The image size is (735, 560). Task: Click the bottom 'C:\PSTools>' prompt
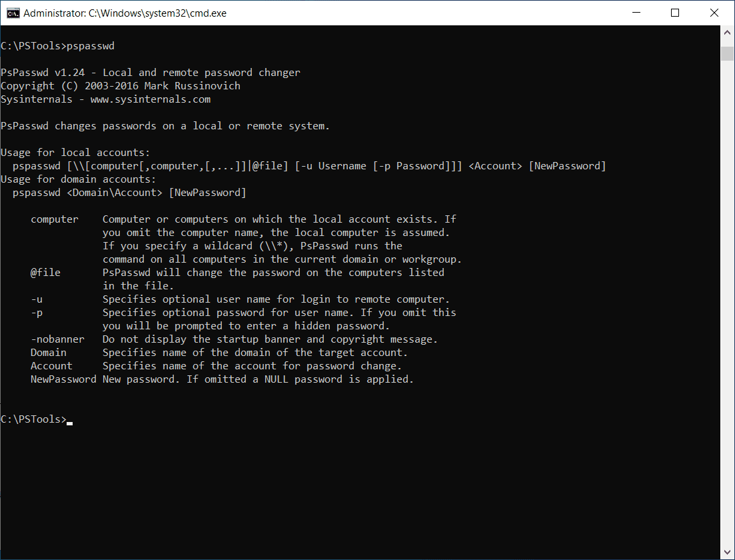[x=34, y=419]
